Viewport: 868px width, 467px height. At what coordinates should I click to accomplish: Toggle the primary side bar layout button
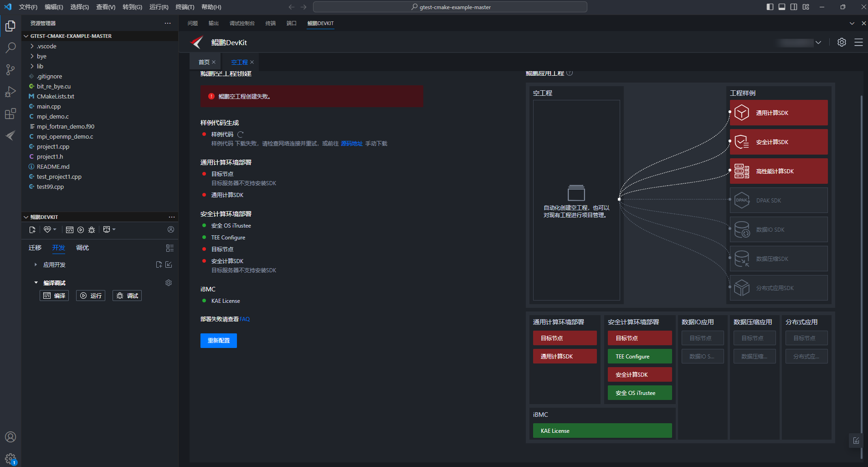(x=770, y=7)
